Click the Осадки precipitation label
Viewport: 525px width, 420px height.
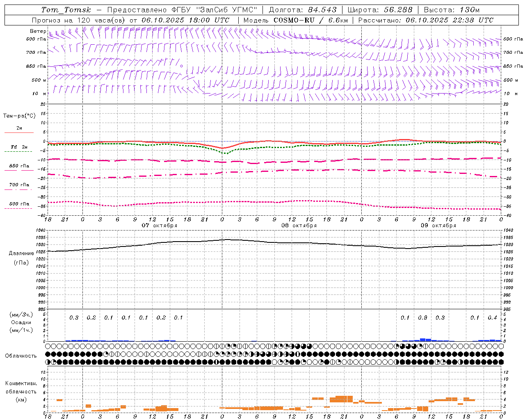[21, 322]
